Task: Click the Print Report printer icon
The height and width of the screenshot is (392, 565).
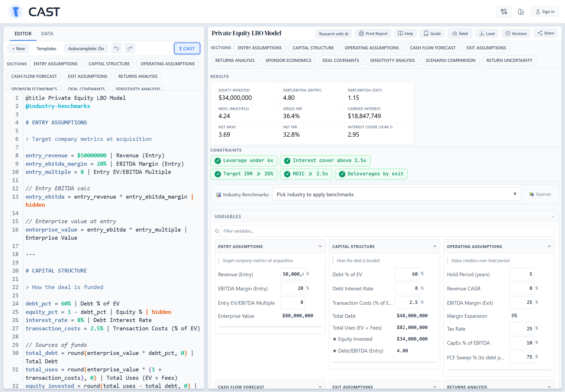Action: (361, 33)
